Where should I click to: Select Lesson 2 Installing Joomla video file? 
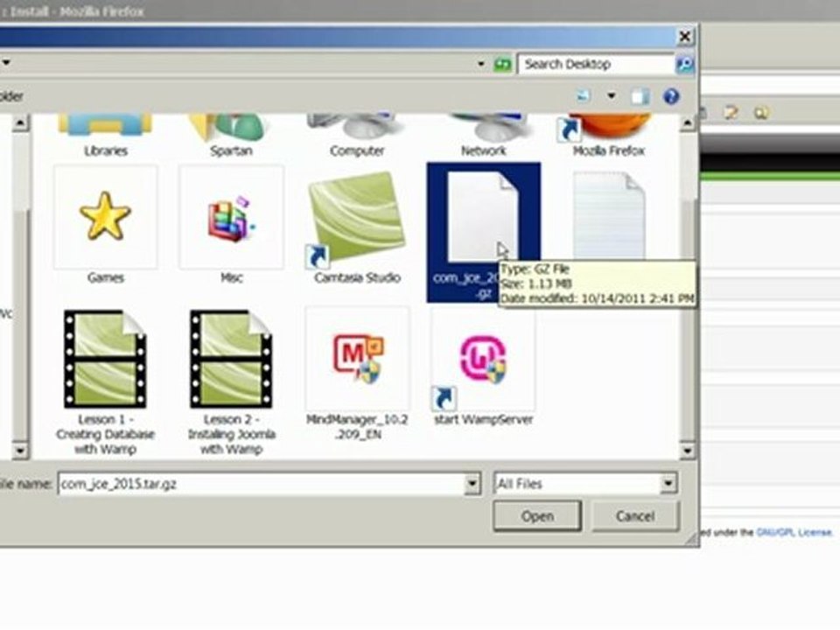231,359
